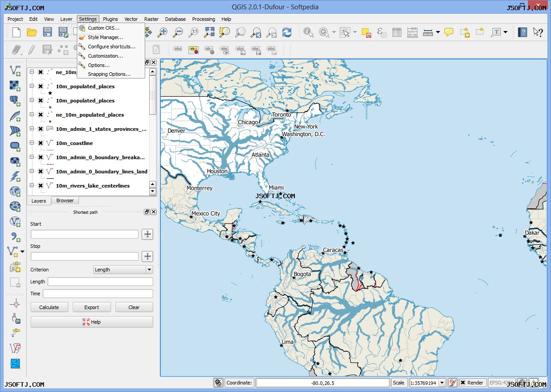This screenshot has height=392, width=551.
Task: Select the Map Tips speech bubble icon
Action: (449, 32)
